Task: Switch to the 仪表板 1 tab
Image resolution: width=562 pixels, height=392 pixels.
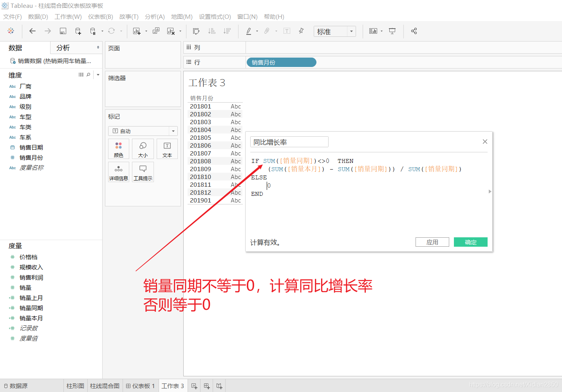Action: 141,386
